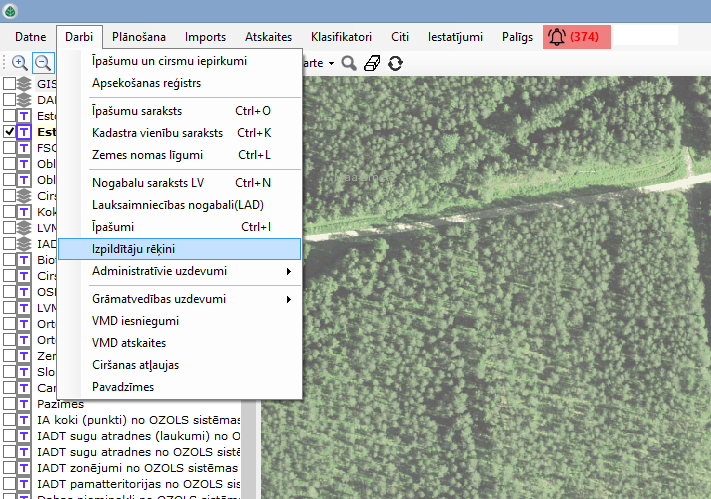Screen dimensions: 711x499
Task: Select Ciršanas atļaujas menu entry
Action: [135, 365]
